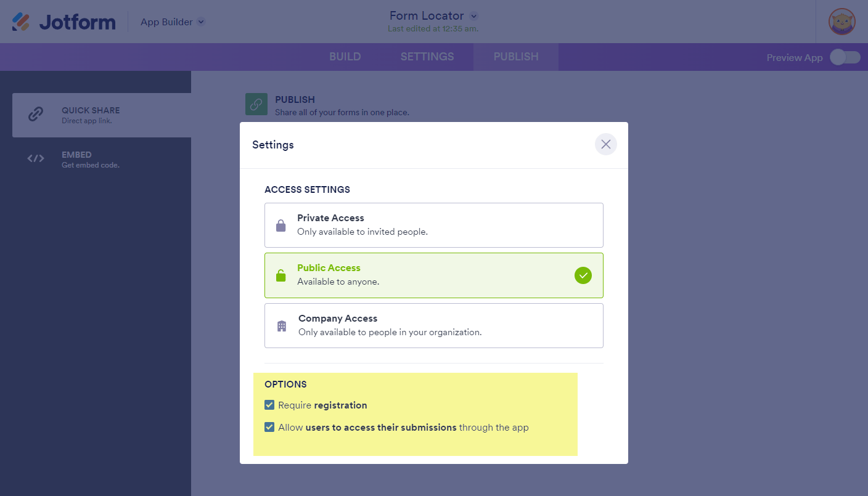Click the Private Access lock icon
Viewport: 868px width, 496px height.
click(x=281, y=226)
